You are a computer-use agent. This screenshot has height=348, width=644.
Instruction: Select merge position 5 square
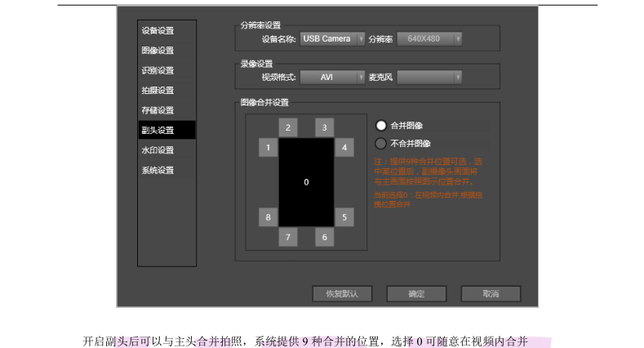pyautogui.click(x=344, y=217)
